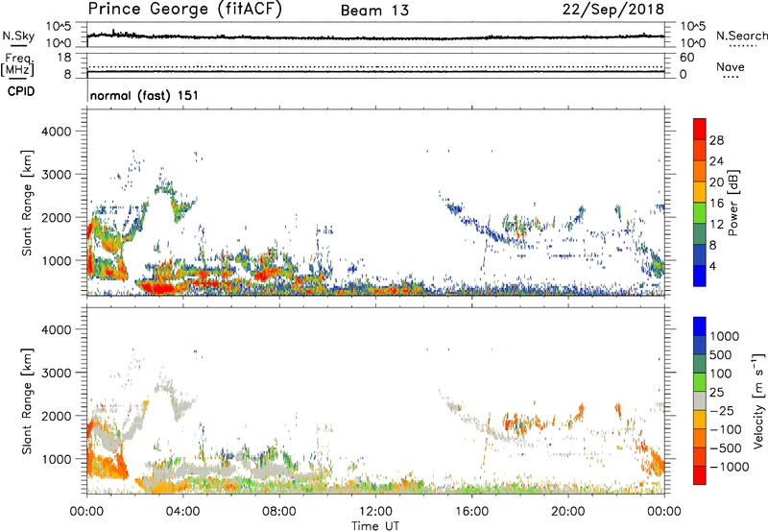Click the "CPID" label

pos(21,91)
